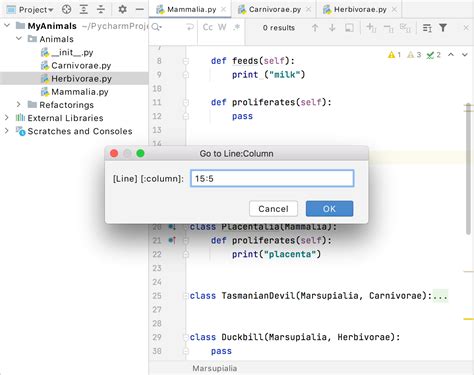474x375 pixels.
Task: Click the Select Opened File crosshair icon
Action: (x=67, y=9)
